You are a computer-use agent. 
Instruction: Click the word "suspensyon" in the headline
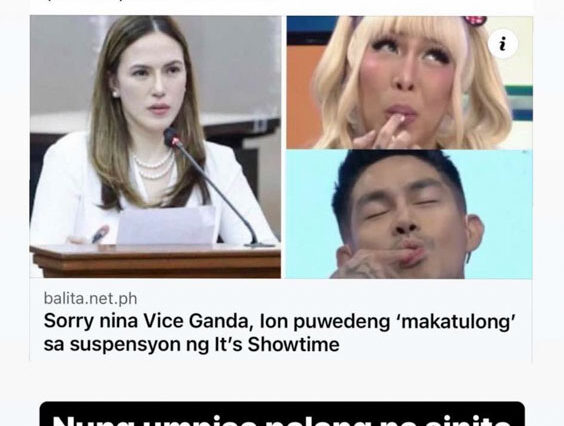[x=126, y=345]
